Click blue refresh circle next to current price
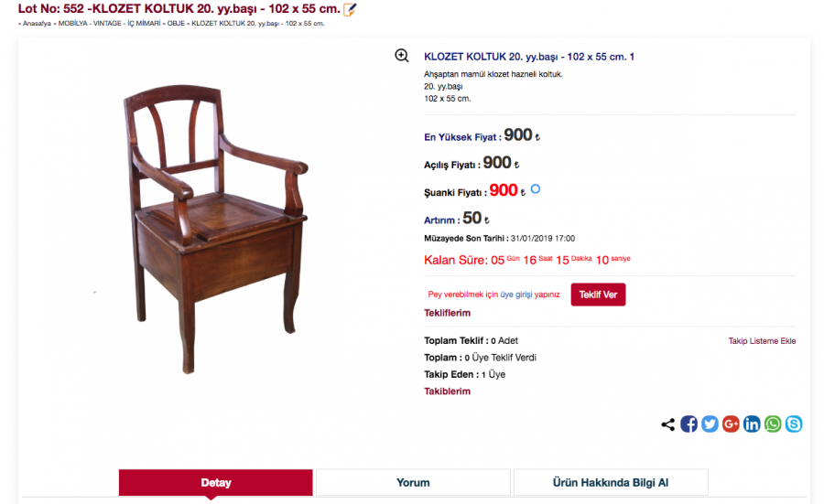Screen dimensions: 824x504 pyautogui.click(x=536, y=189)
